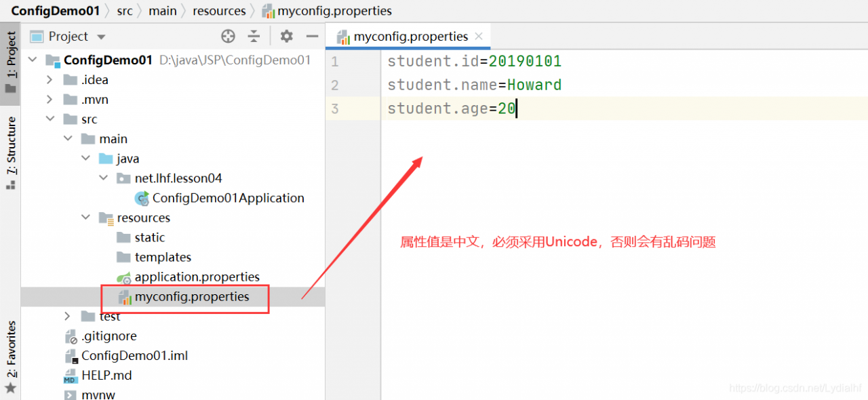Image resolution: width=868 pixels, height=400 pixels.
Task: Expand the test folder arrow
Action: click(x=67, y=316)
